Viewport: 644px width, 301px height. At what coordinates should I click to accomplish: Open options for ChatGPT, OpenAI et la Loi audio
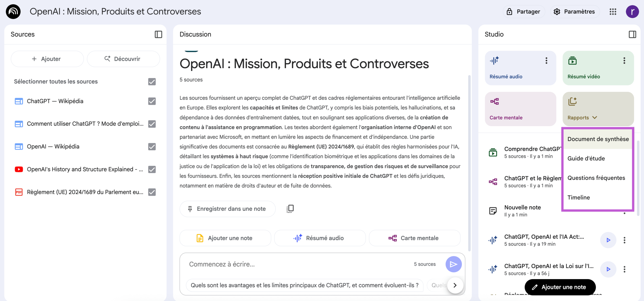point(624,269)
